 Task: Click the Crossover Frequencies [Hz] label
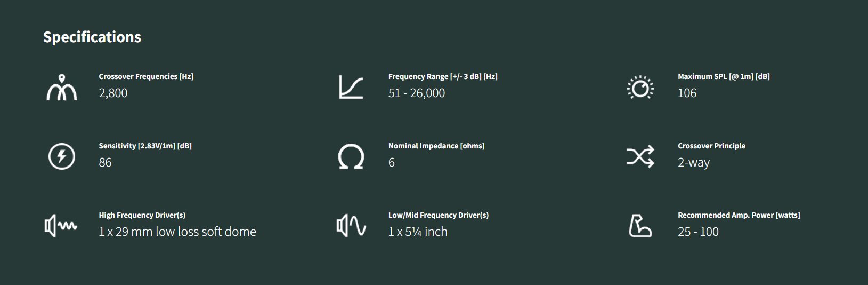tap(146, 76)
